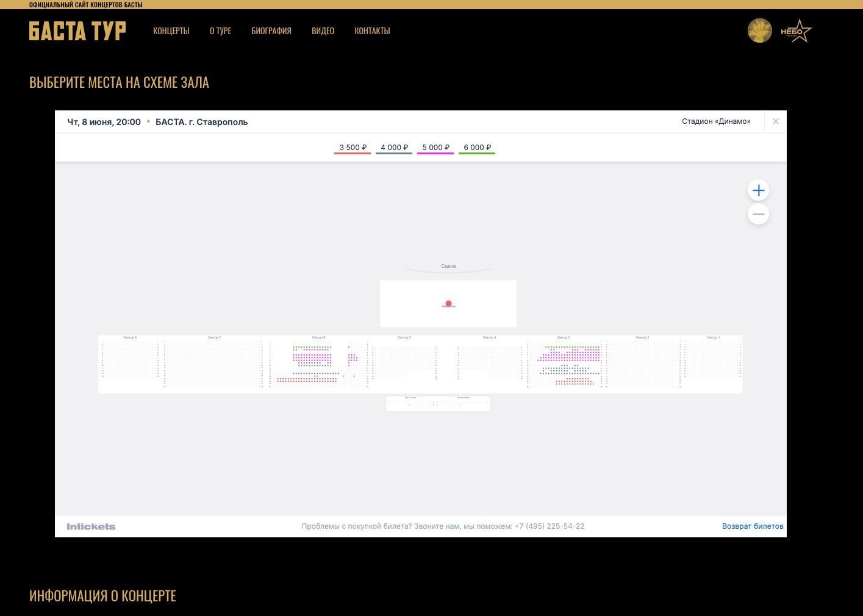The width and height of the screenshot is (863, 616).
Task: Open the Концерты menu item
Action: click(171, 30)
